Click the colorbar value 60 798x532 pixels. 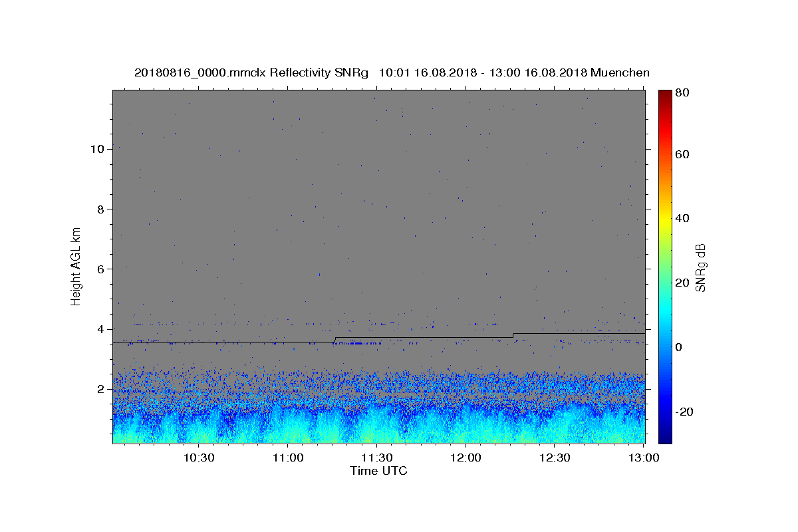[x=684, y=154]
